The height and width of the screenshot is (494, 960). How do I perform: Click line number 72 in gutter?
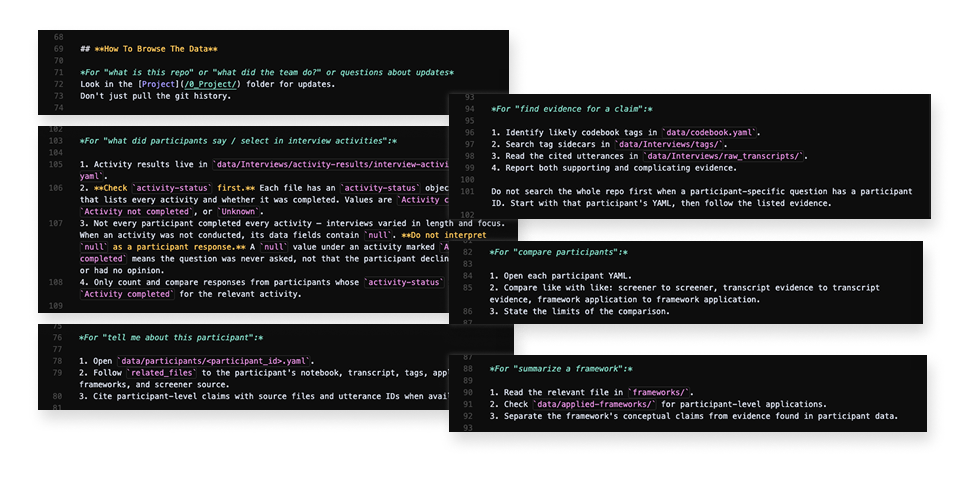(59, 84)
